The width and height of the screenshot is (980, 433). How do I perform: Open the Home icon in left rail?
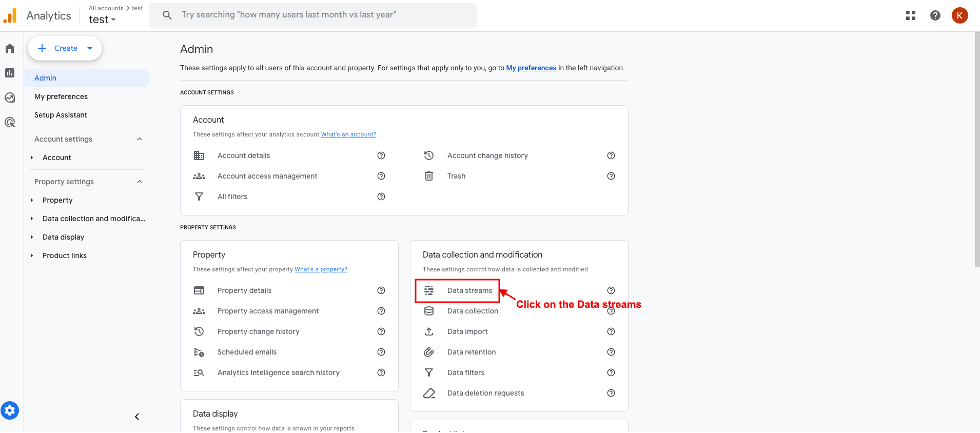pyautogui.click(x=10, y=48)
